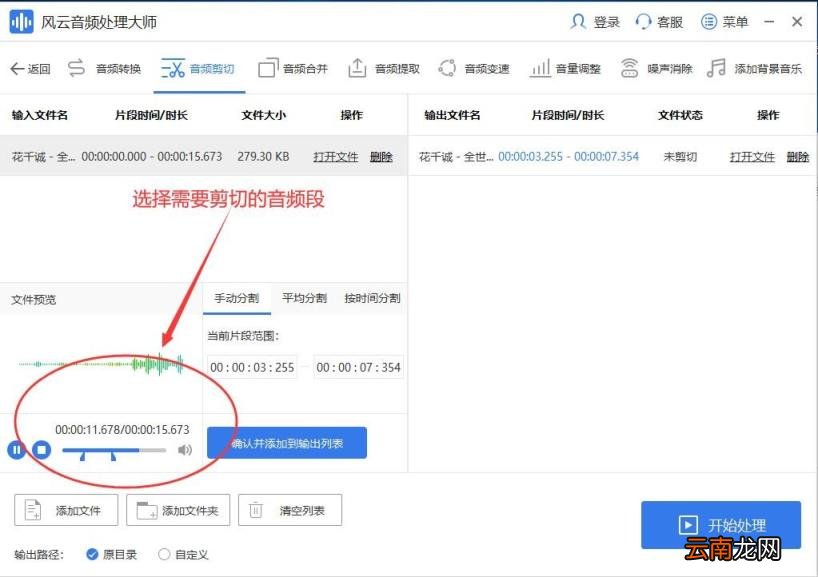Click the 风云音频处理大师 app logo icon

(x=21, y=22)
